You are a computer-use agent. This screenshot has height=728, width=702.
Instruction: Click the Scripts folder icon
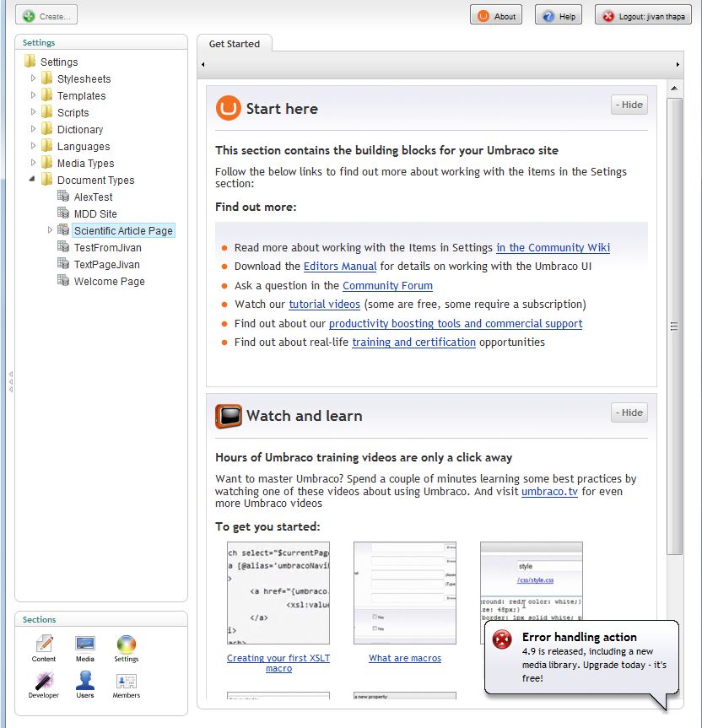(x=46, y=112)
